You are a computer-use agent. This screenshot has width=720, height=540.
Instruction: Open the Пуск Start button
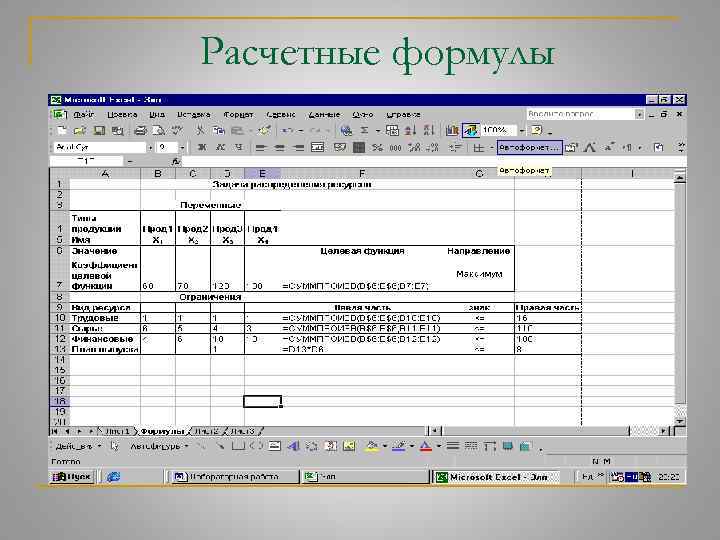pos(72,477)
